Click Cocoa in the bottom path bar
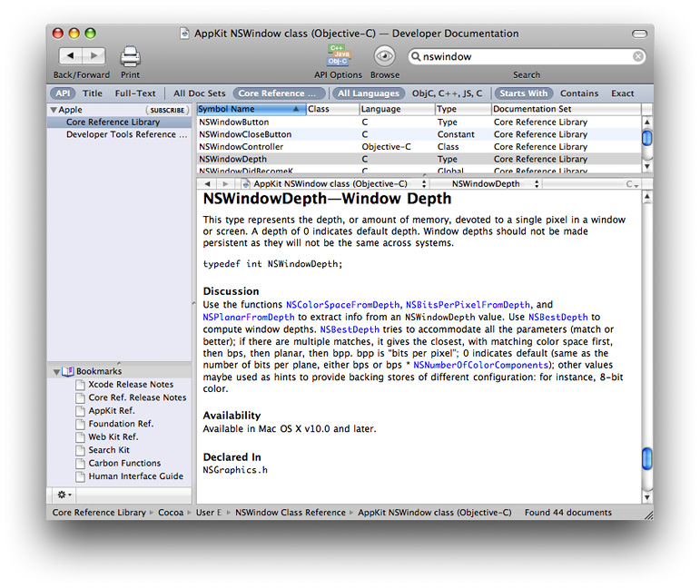 click(x=171, y=513)
